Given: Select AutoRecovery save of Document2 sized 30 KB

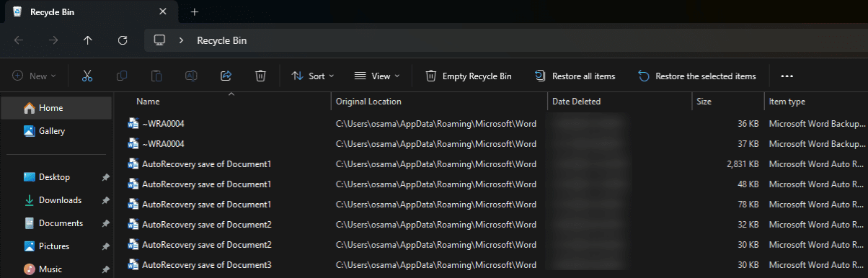Looking at the screenshot, I should 207,245.
